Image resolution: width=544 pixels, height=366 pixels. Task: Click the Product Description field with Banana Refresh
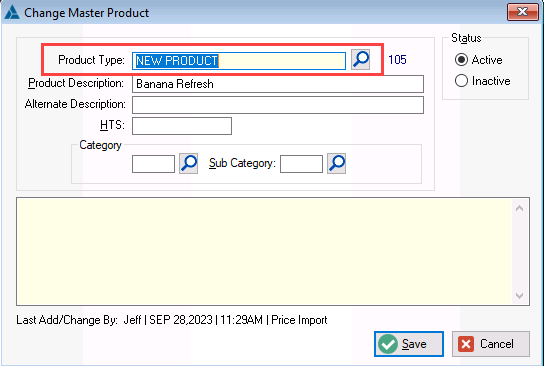[x=278, y=84]
